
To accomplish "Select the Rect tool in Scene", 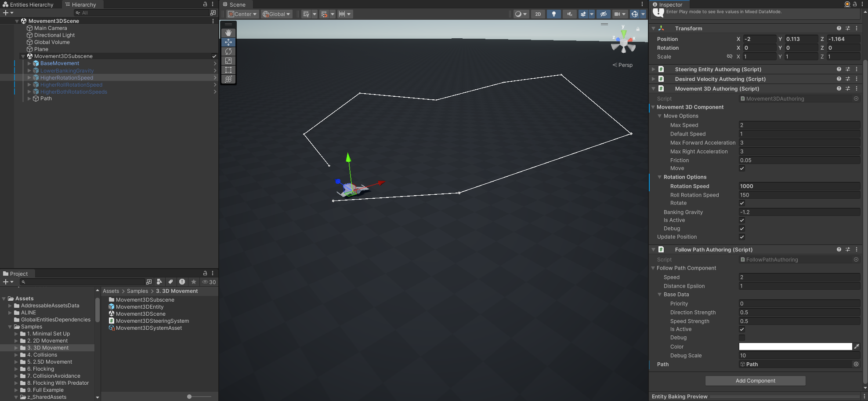I will [x=228, y=70].
